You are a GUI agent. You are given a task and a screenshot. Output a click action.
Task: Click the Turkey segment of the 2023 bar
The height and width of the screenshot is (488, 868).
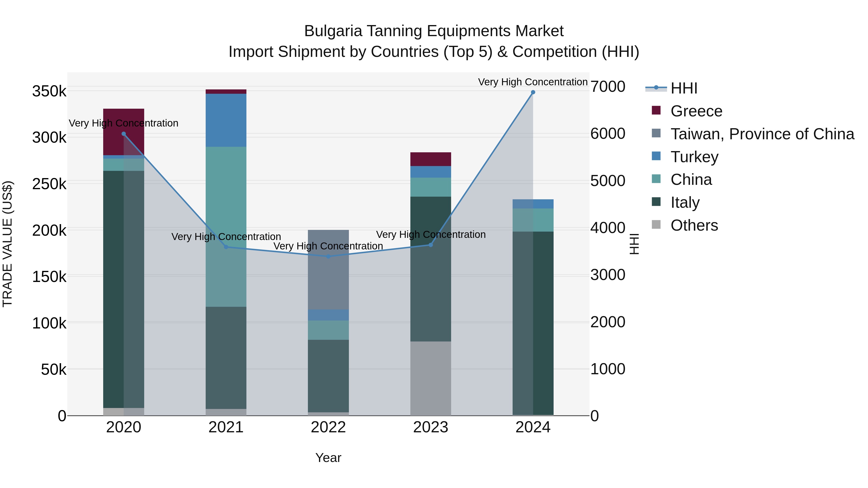coord(431,172)
